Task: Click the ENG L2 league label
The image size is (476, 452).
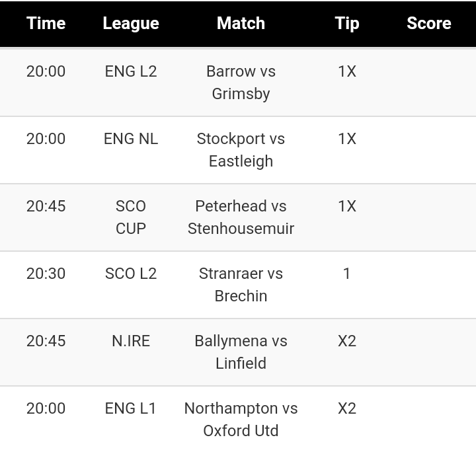Action: click(x=131, y=71)
